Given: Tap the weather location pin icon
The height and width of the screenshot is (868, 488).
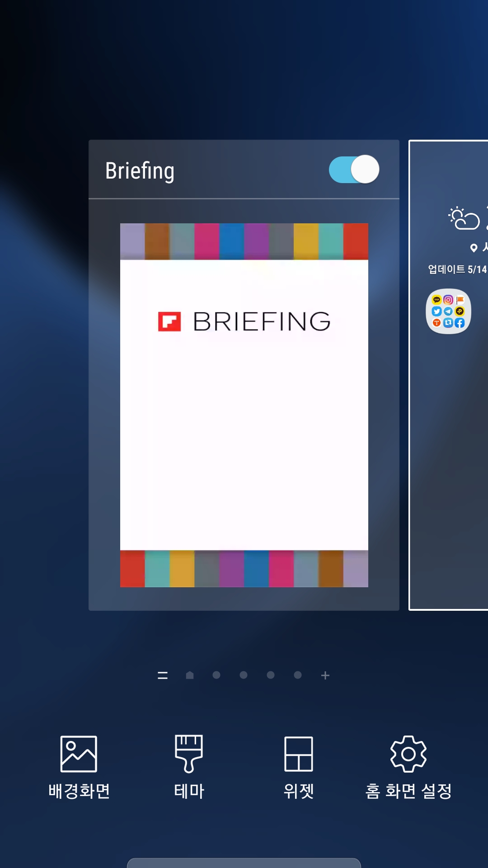Looking at the screenshot, I should (474, 248).
